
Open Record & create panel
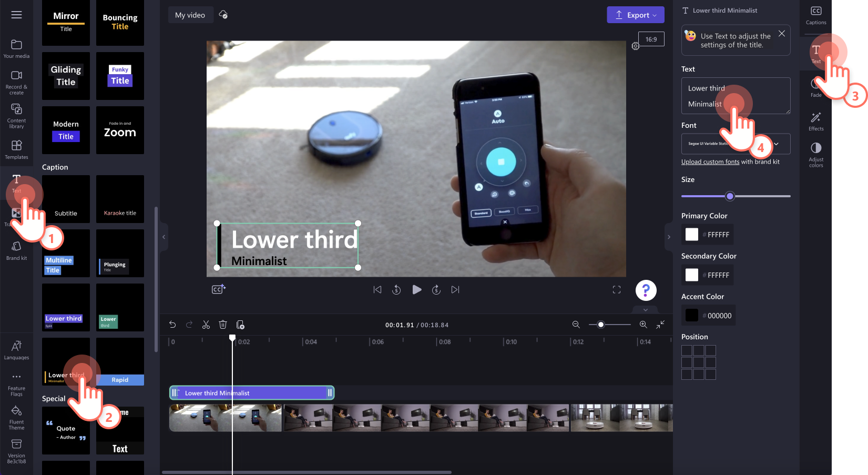point(16,83)
